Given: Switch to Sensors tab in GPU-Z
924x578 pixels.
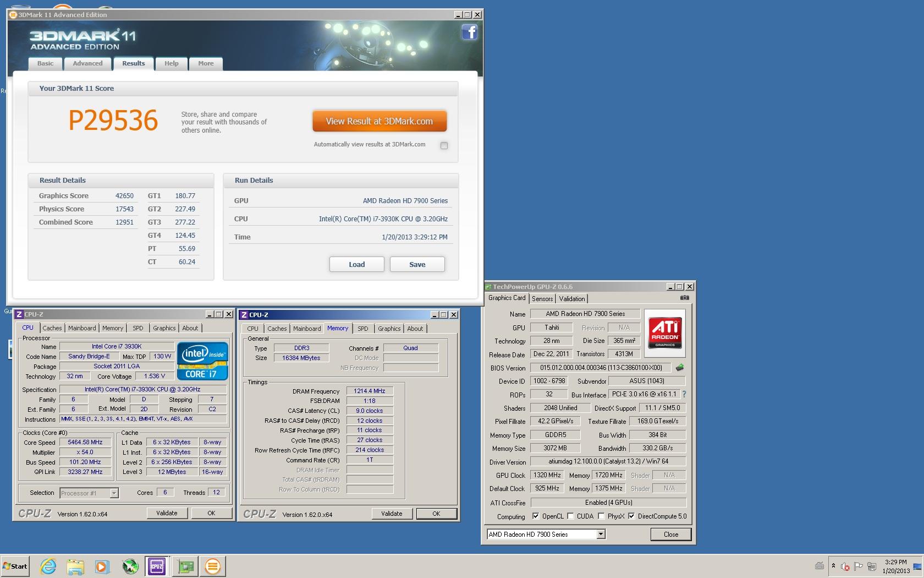Looking at the screenshot, I should coord(542,299).
